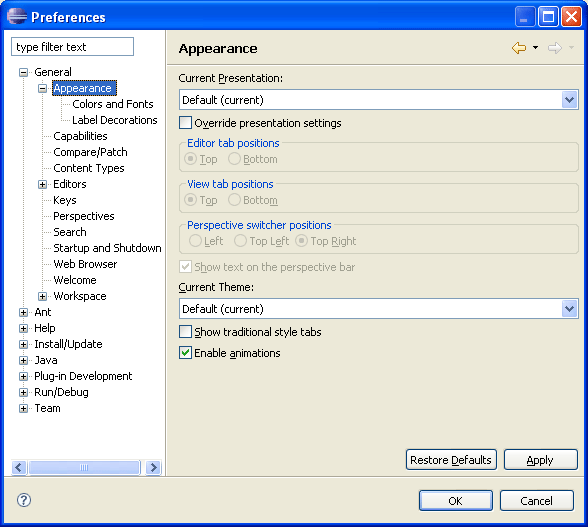Select Top for editor tab positions
Image resolution: width=588 pixels, height=527 pixels.
click(x=190, y=159)
